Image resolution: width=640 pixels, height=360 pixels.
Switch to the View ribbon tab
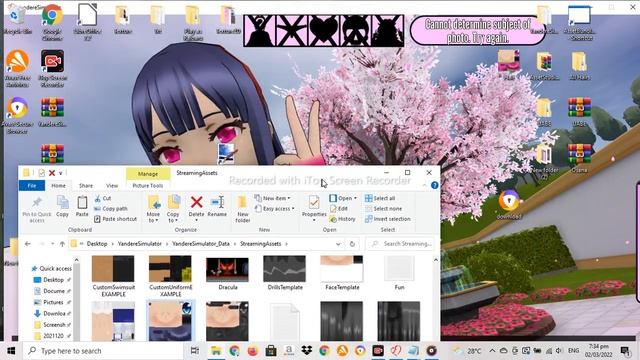(112, 185)
